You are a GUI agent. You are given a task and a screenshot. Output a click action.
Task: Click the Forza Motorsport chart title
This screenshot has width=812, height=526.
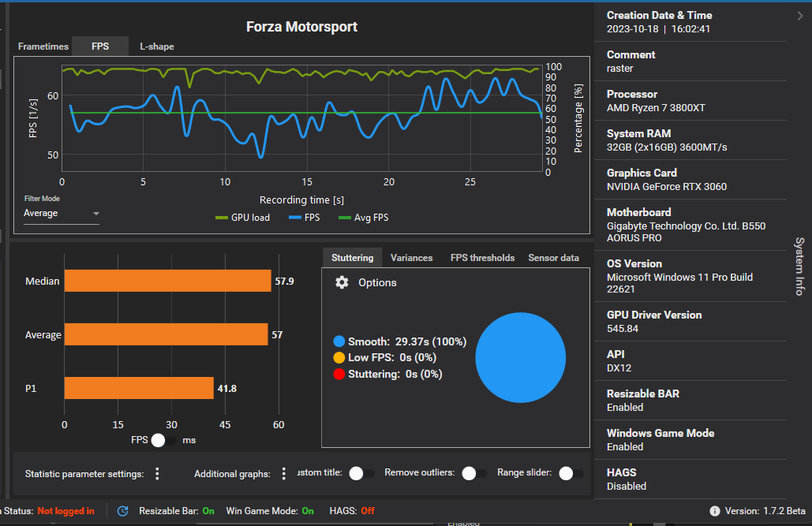point(302,27)
